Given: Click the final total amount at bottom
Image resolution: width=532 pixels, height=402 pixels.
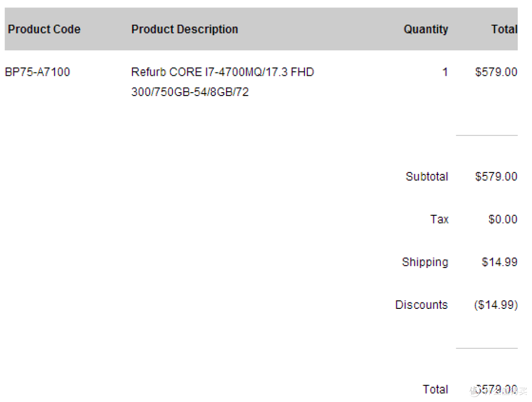Looking at the screenshot, I should [x=496, y=390].
